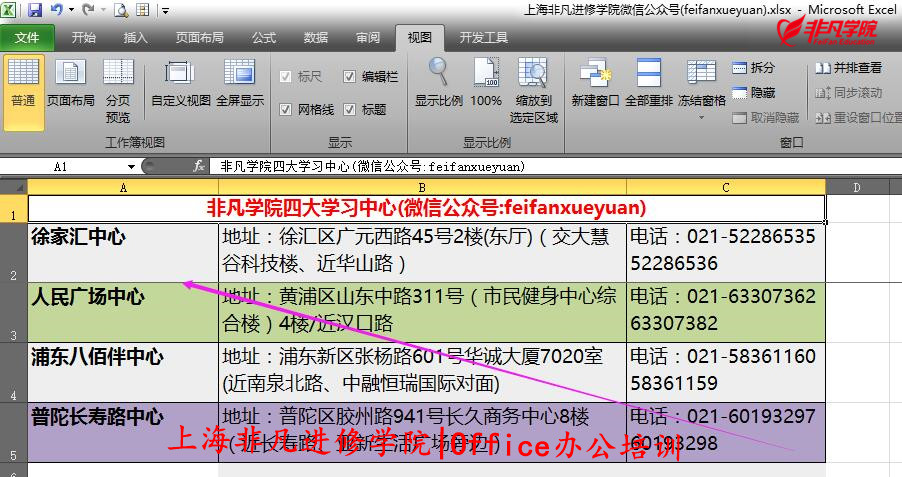This screenshot has height=477, width=902.
Task: Open 自定义视图 (Custom Views)
Action: point(181,83)
